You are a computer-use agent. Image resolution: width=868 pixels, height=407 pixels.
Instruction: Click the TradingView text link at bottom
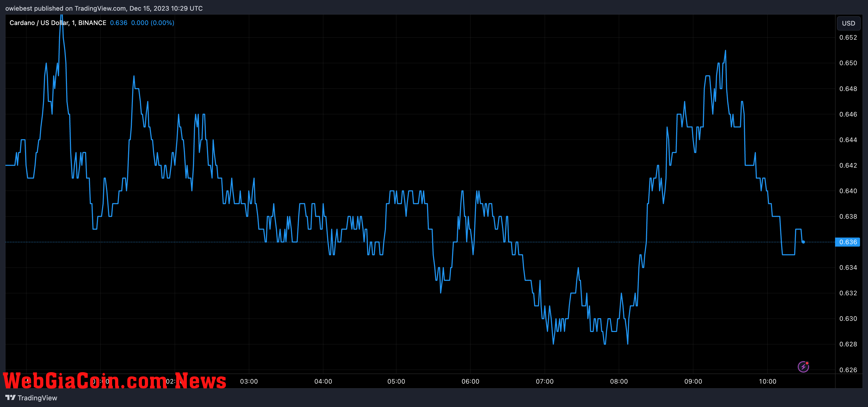pos(37,398)
